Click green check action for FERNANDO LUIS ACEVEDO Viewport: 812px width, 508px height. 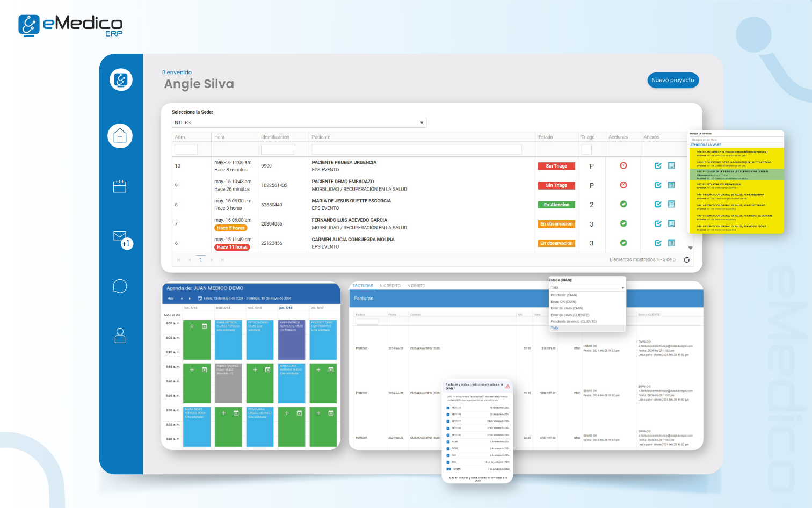(x=624, y=223)
